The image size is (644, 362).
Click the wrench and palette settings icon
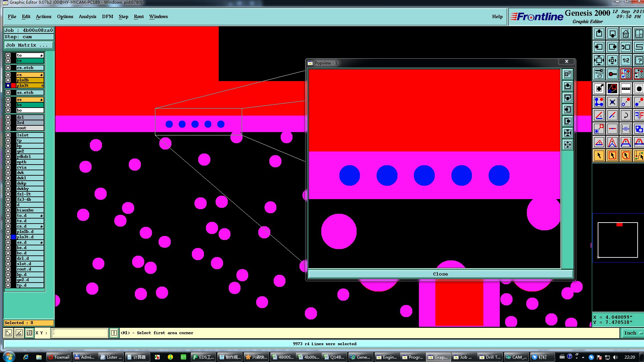pyautogui.click(x=599, y=74)
